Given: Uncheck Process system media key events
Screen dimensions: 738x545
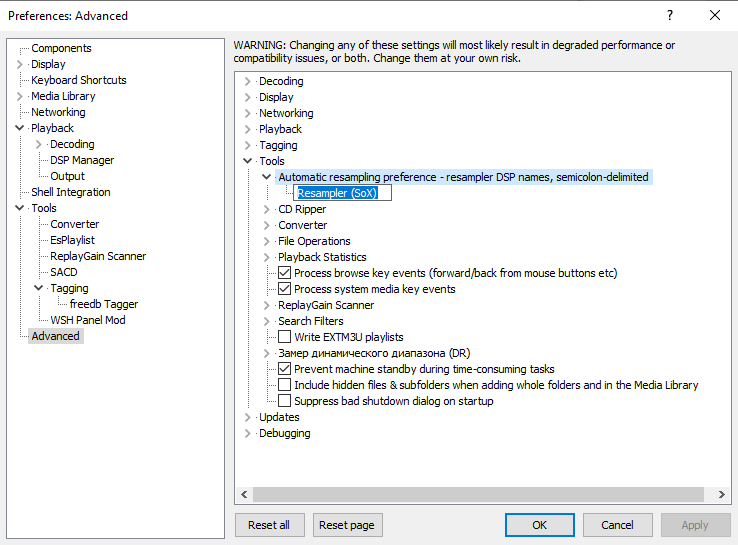Looking at the screenshot, I should click(285, 289).
